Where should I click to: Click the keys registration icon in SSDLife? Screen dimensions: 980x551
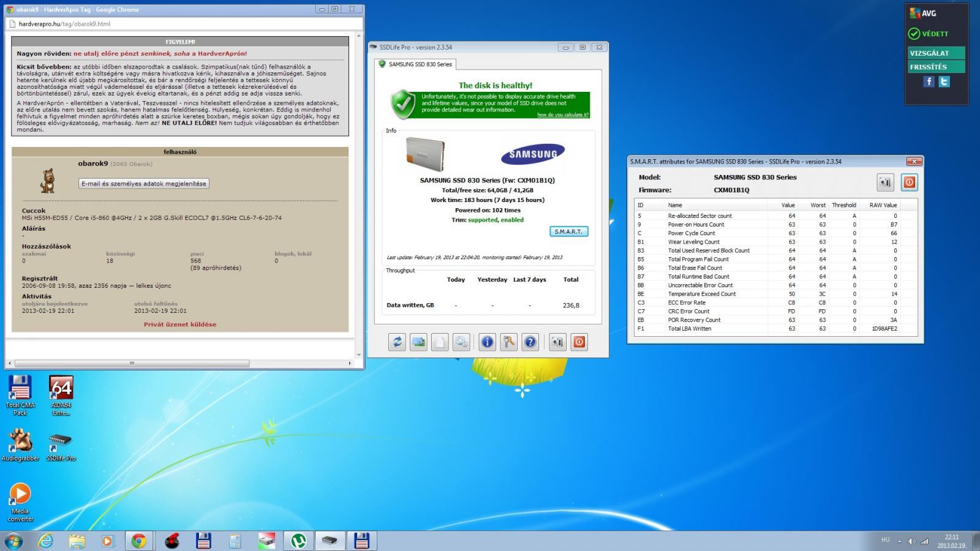tap(508, 342)
